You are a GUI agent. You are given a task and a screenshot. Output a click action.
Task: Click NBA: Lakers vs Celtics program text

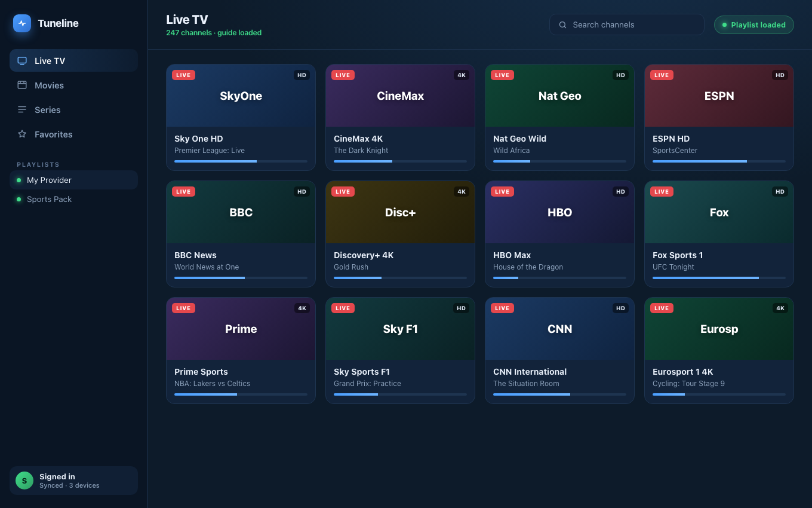[x=213, y=384]
